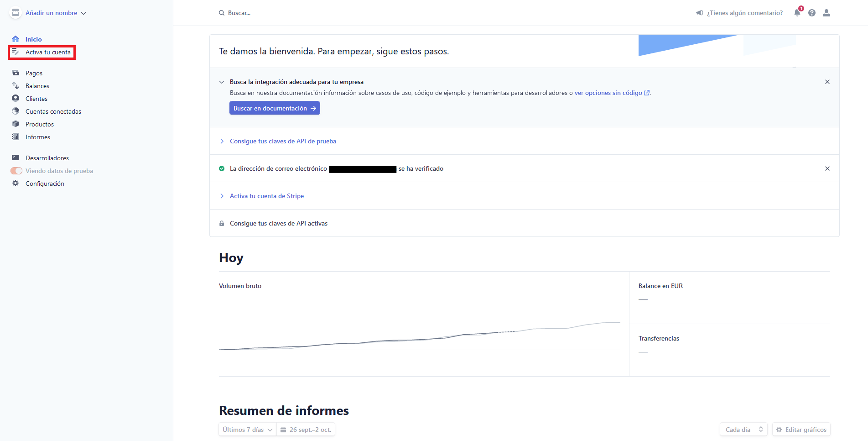The image size is (868, 441).
Task: Open the Últimos 7 días dropdown
Action: click(x=248, y=430)
